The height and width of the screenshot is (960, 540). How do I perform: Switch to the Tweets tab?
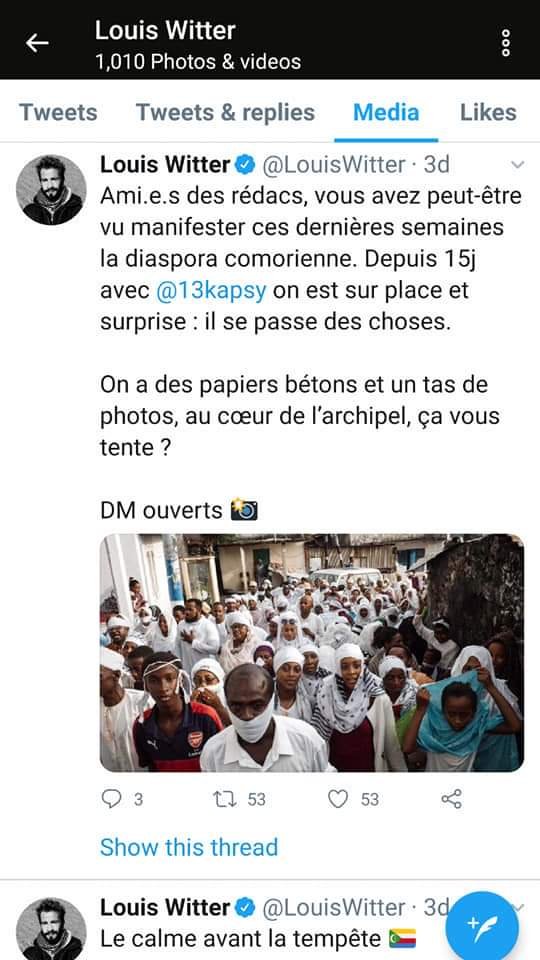point(58,113)
